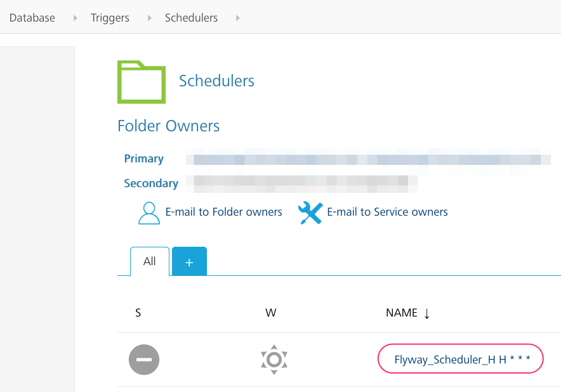Switch to the All view tab
The image size is (561, 392).
coord(150,261)
